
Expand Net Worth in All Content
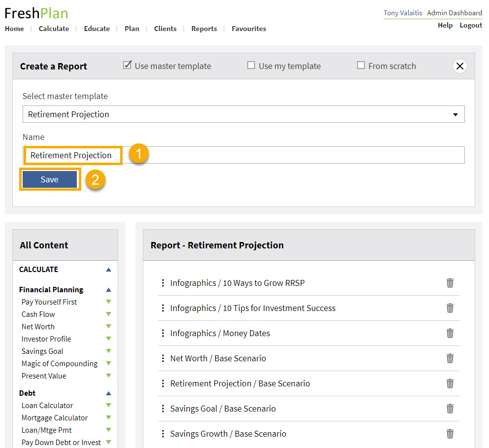pyautogui.click(x=108, y=326)
